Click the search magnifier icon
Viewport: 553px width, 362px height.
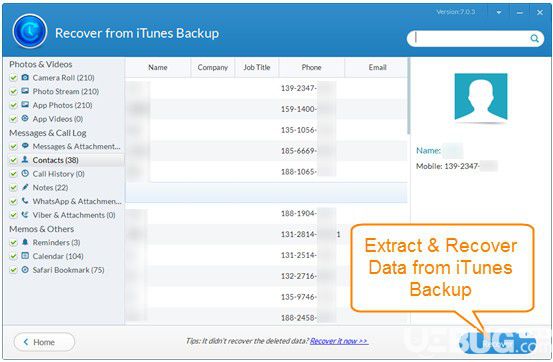(x=535, y=38)
